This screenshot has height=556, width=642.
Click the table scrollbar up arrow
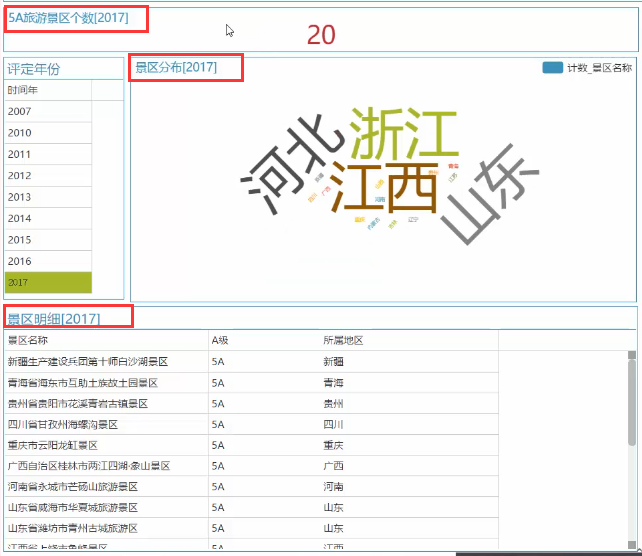coord(632,355)
